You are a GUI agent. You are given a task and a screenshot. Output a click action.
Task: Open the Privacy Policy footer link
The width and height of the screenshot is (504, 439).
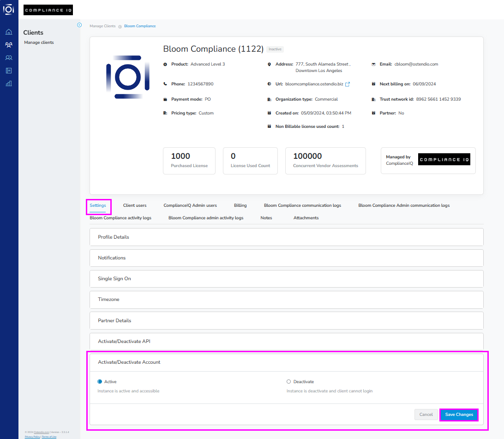coord(32,437)
